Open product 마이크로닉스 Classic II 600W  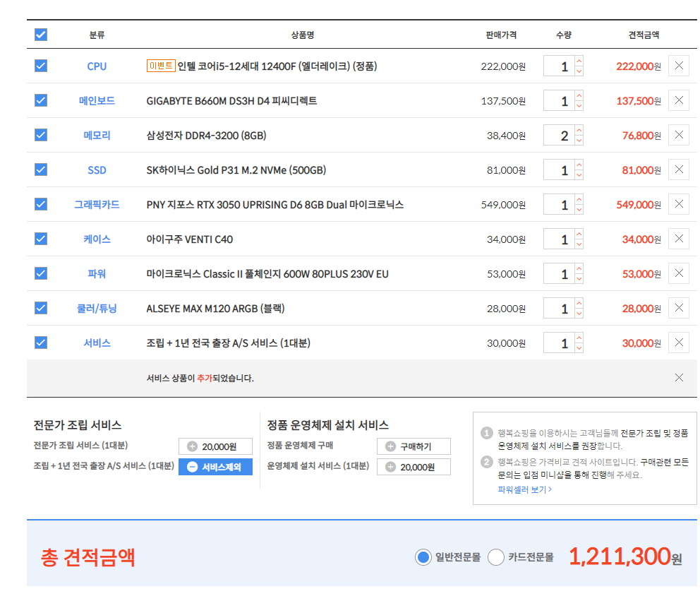click(267, 273)
